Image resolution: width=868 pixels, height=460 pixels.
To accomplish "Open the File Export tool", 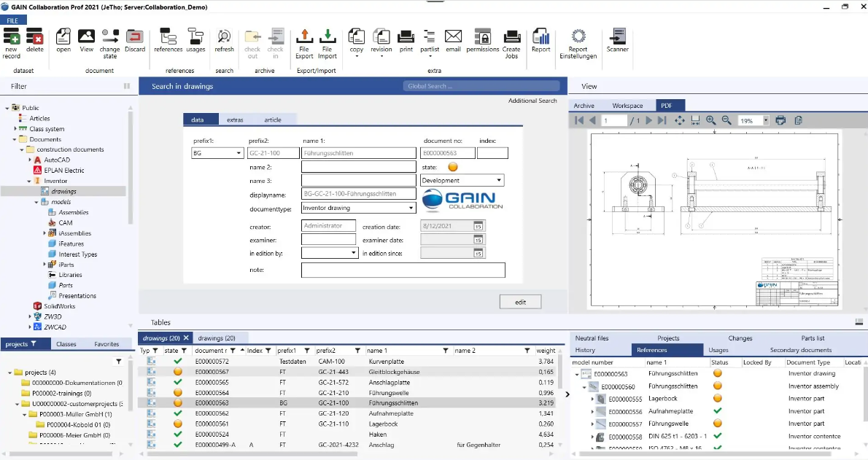I will tap(304, 42).
